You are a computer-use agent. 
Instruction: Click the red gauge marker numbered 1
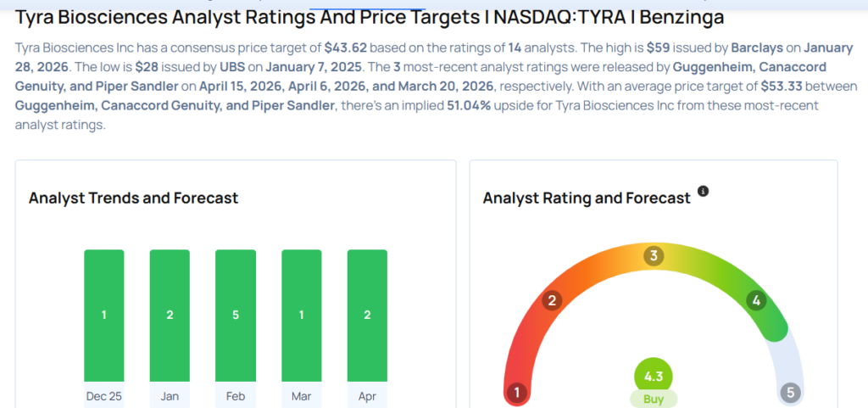pos(515,393)
